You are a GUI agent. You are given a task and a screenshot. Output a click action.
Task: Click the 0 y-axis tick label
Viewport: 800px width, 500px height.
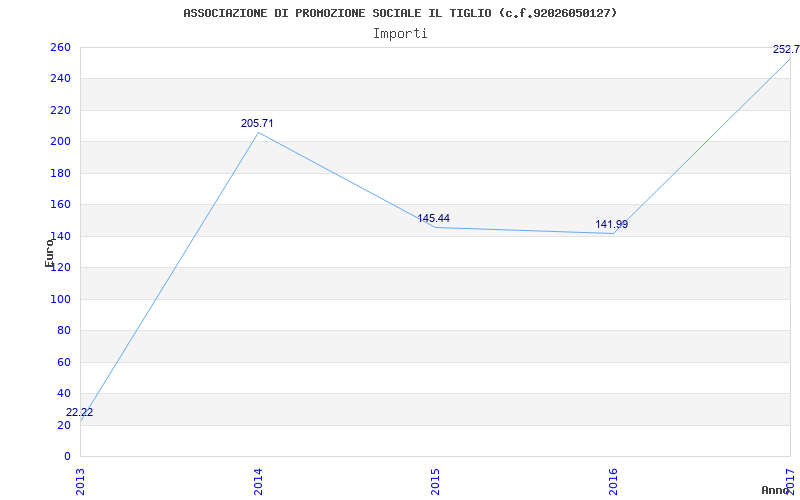[67, 456]
